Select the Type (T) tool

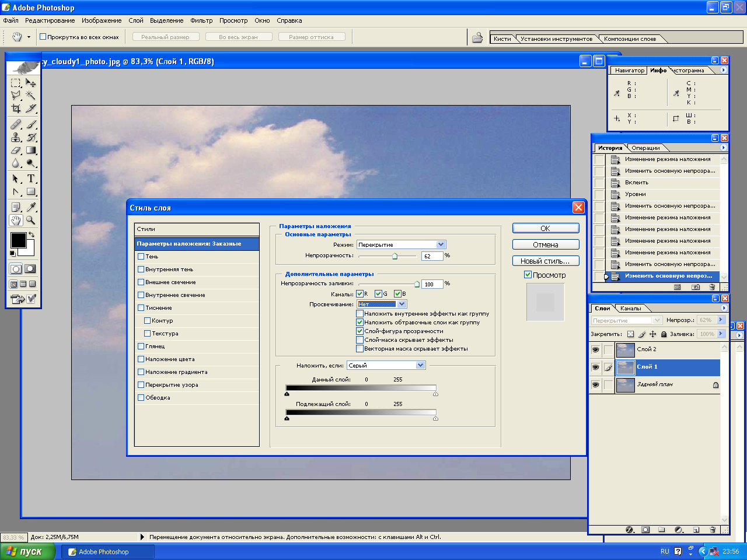[31, 178]
